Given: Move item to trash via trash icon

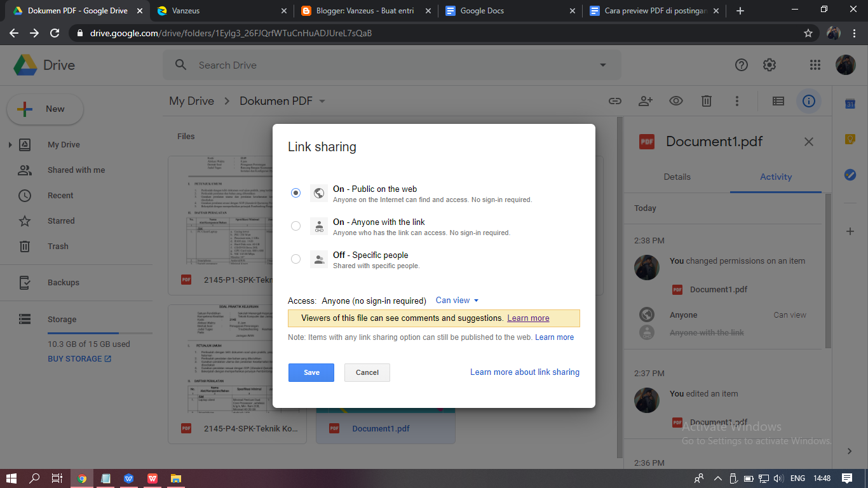Looking at the screenshot, I should 706,101.
